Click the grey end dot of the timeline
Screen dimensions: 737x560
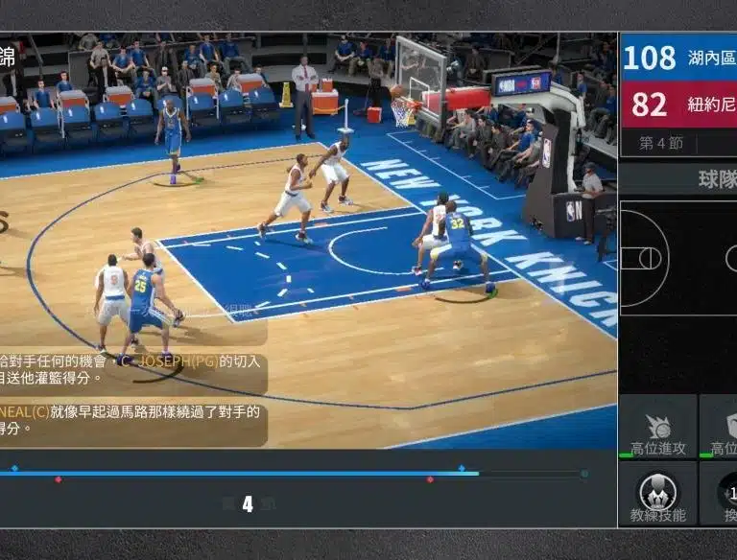point(583,473)
